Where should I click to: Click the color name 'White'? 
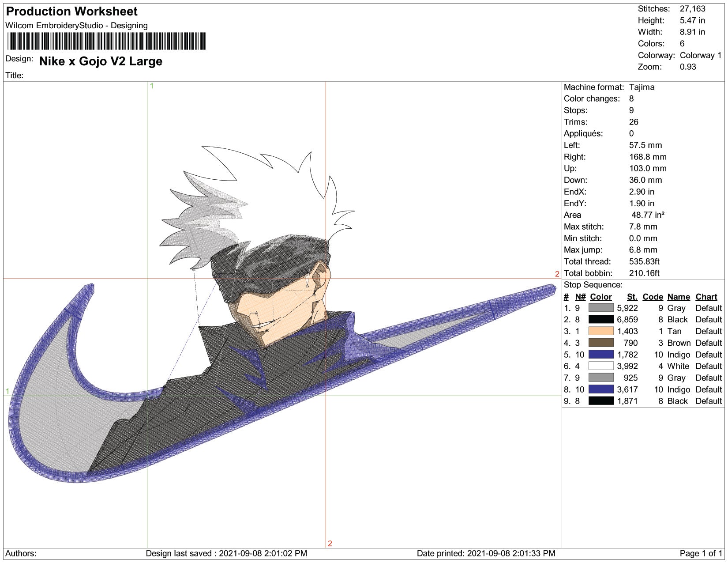point(678,366)
